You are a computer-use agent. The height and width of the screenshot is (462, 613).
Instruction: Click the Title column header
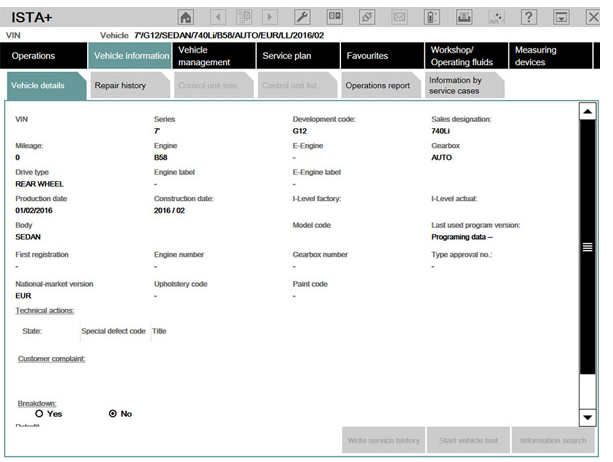[x=159, y=331]
